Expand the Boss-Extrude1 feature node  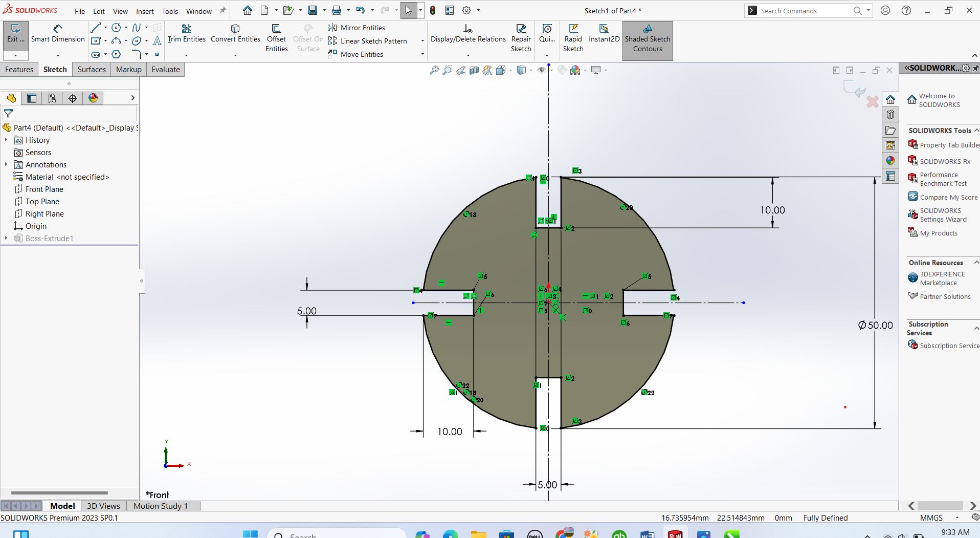[6, 238]
